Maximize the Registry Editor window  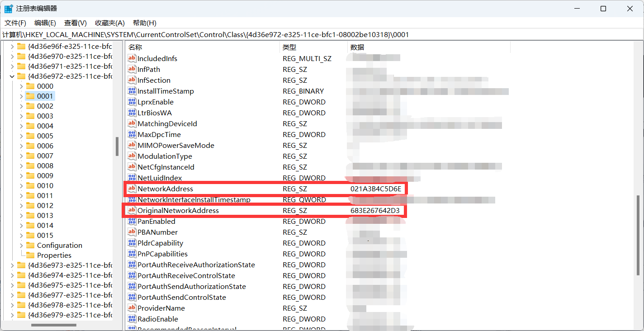pyautogui.click(x=603, y=9)
